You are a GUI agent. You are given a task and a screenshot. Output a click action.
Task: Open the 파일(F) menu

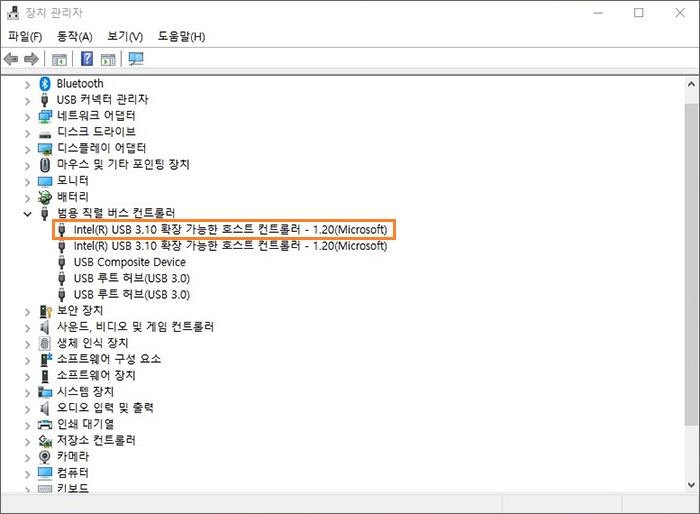pyautogui.click(x=25, y=36)
